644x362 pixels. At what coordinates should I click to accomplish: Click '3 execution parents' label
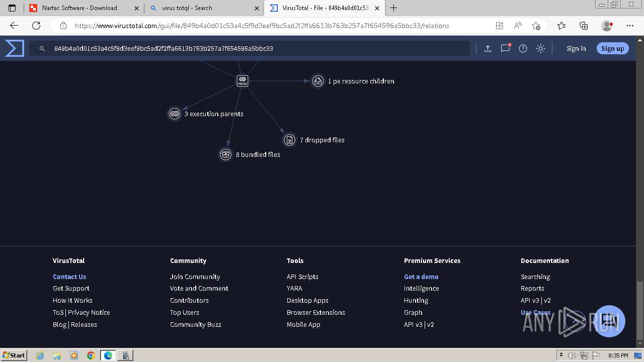pos(214,114)
